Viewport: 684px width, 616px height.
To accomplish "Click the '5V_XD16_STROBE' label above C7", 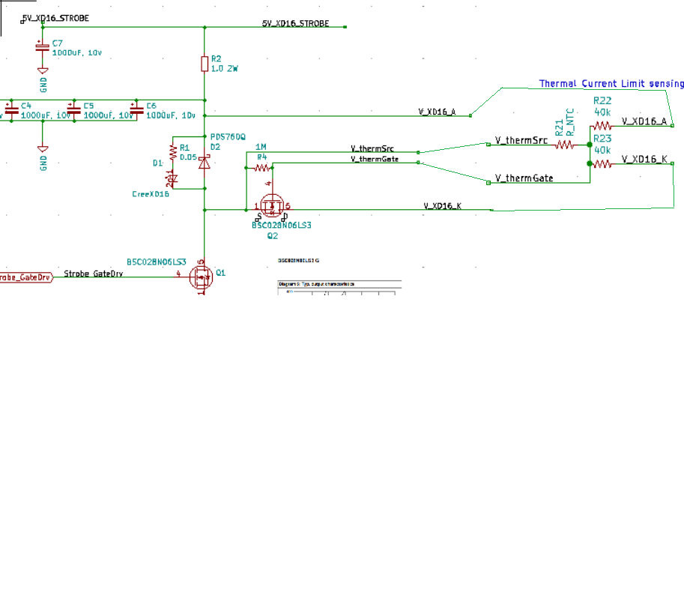I will coord(55,18).
